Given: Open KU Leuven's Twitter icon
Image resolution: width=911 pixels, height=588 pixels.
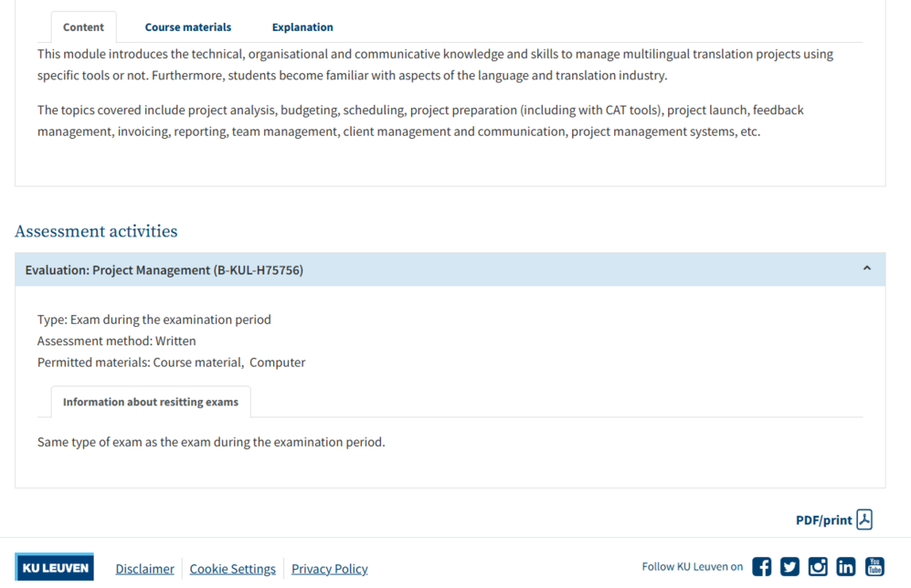Looking at the screenshot, I should 789,567.
